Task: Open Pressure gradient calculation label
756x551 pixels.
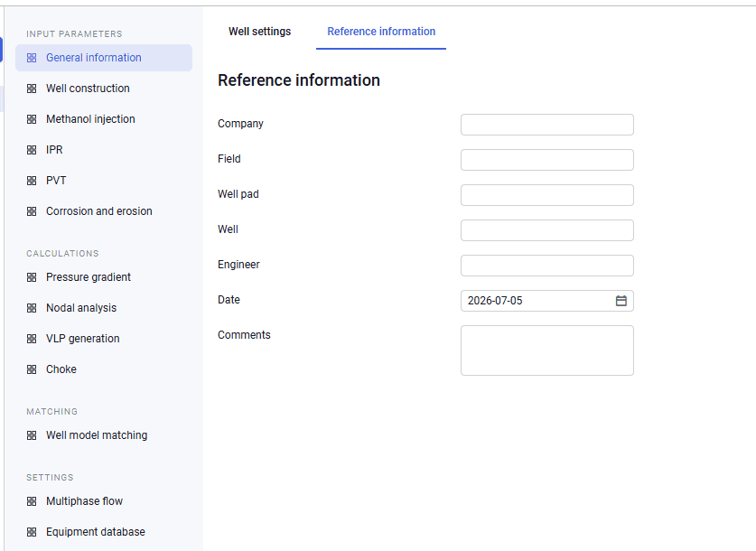Action: tap(89, 277)
